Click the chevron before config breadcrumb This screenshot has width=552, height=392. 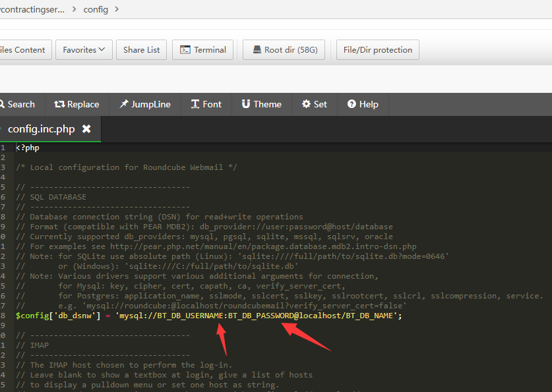point(74,9)
